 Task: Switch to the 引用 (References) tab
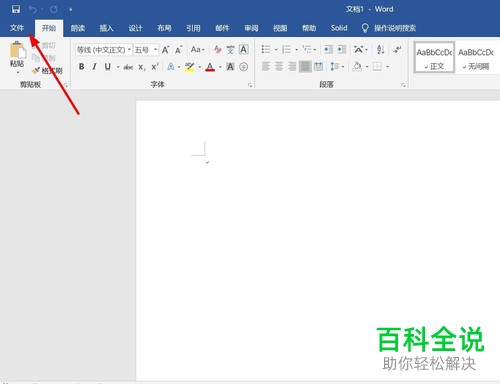tap(193, 28)
